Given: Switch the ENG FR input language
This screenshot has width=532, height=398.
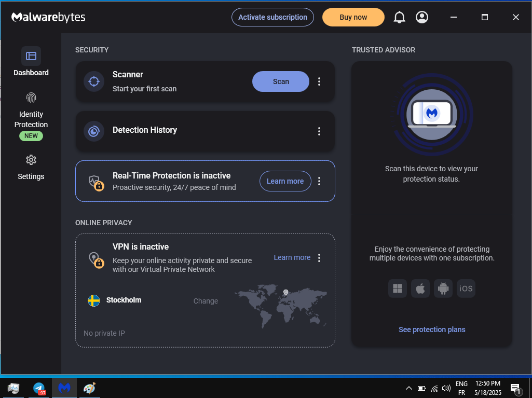Looking at the screenshot, I should pyautogui.click(x=461, y=388).
